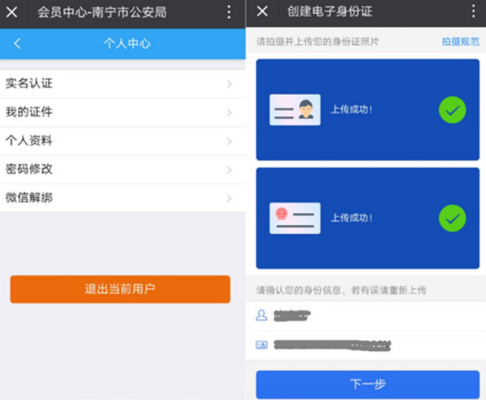Viewport: 486px width, 400px height.
Task: Tap the 个人中心 header title
Action: 127,43
